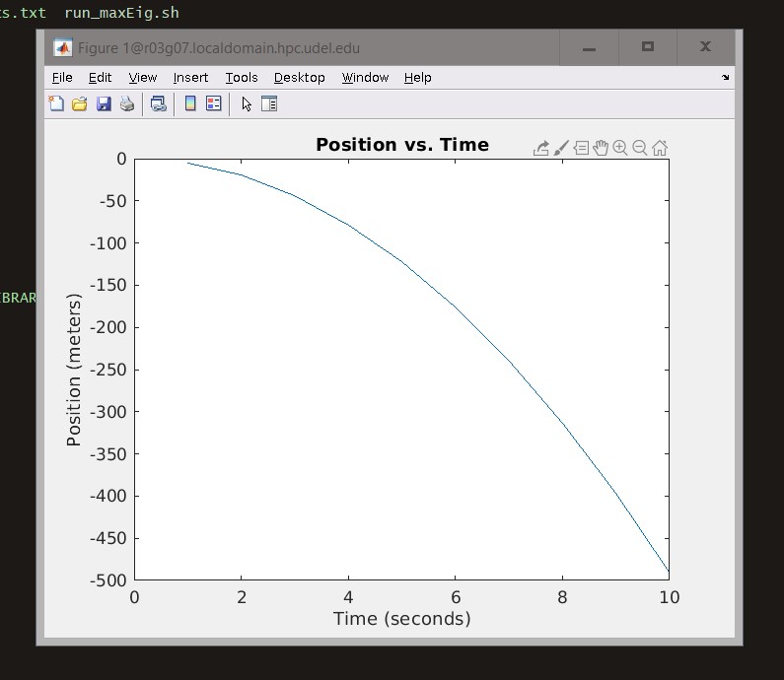Expand the Insert menu
This screenshot has width=784, height=680.
point(190,77)
